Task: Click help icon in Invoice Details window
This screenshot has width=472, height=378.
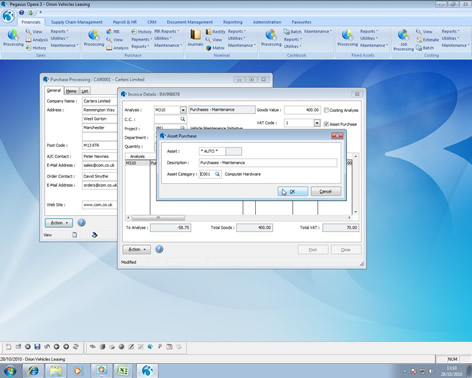Action: [159, 249]
